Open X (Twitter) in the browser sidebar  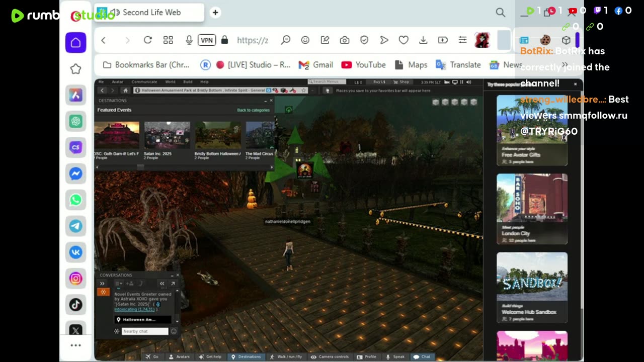click(x=75, y=330)
